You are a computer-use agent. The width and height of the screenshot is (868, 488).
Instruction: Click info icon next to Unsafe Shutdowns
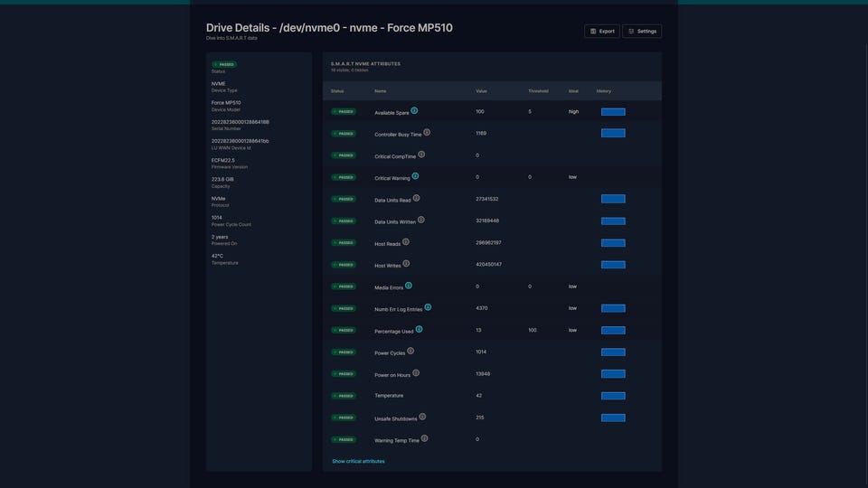(x=422, y=417)
